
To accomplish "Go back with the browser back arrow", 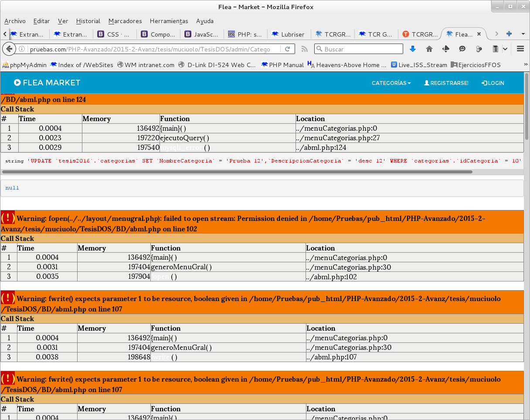I will pyautogui.click(x=9, y=49).
